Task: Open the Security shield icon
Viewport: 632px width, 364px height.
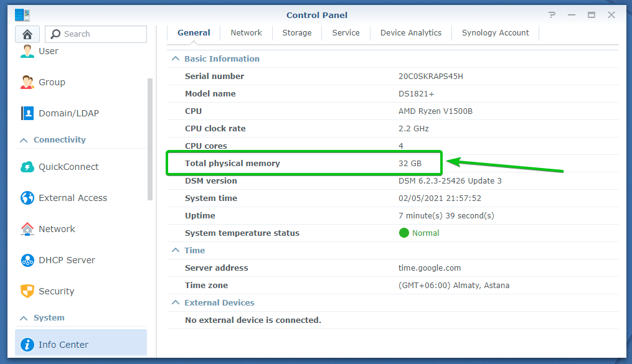Action: (27, 291)
